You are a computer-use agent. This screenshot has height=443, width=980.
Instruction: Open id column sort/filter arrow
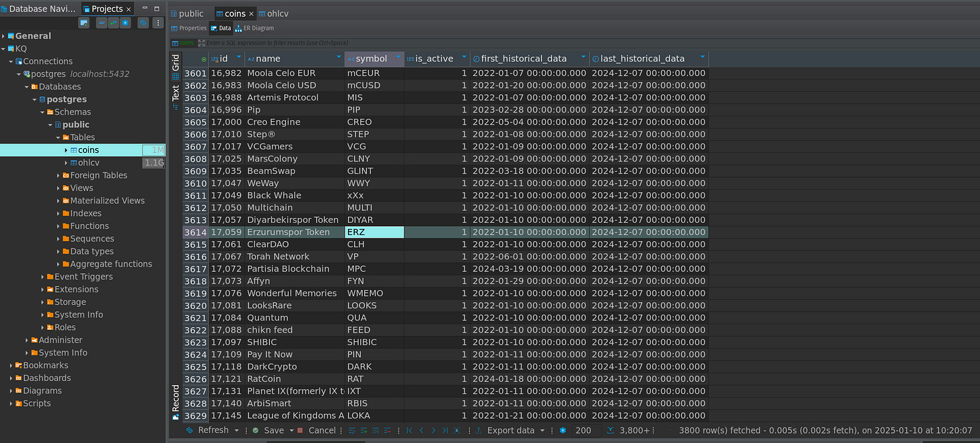coord(238,58)
